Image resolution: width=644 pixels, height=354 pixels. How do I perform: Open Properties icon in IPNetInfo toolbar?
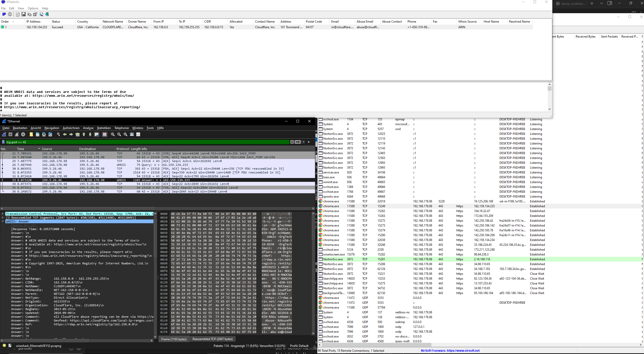tap(35, 14)
